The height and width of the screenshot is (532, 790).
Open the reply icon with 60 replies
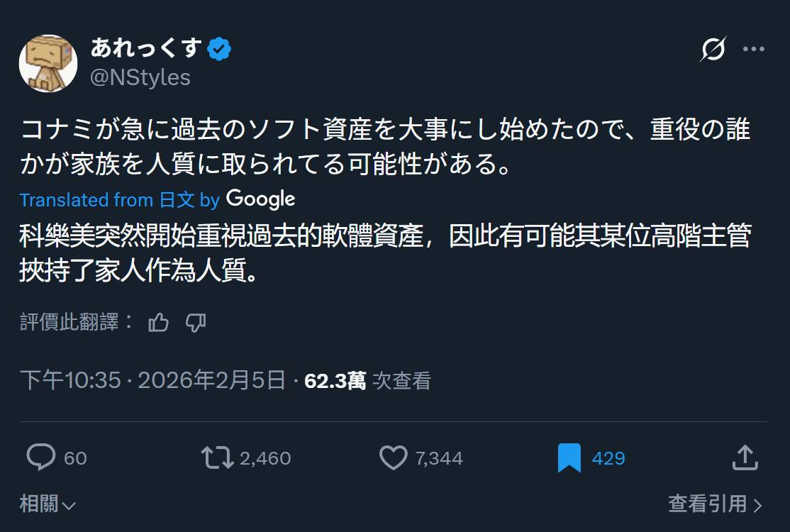[41, 458]
